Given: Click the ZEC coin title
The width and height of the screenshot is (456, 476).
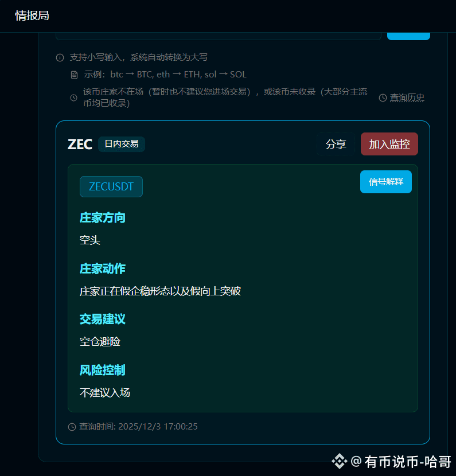Looking at the screenshot, I should (x=80, y=144).
